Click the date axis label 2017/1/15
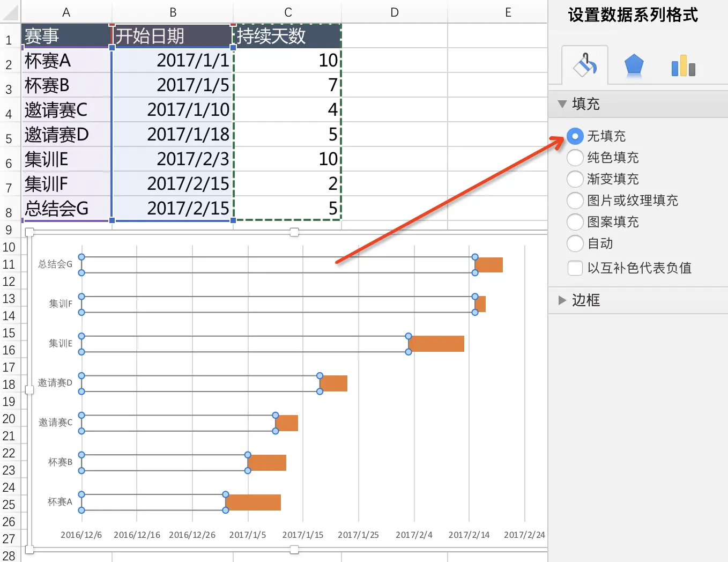This screenshot has height=562, width=728. [303, 535]
